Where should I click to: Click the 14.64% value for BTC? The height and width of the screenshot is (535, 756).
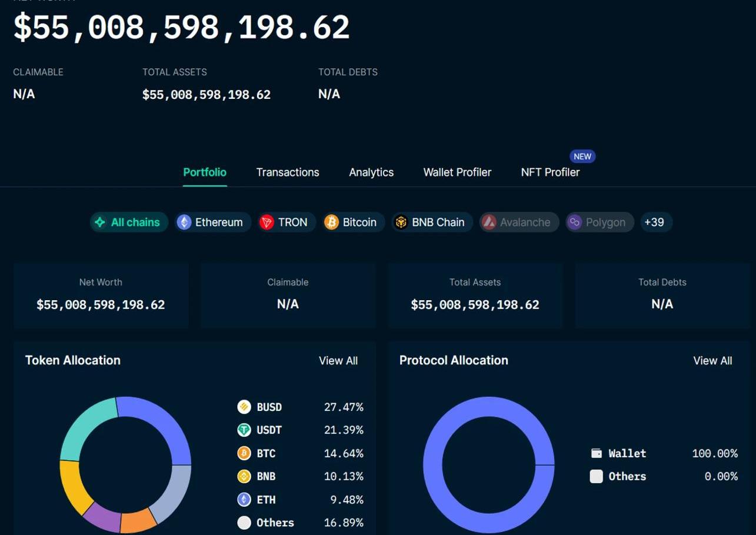tap(344, 453)
